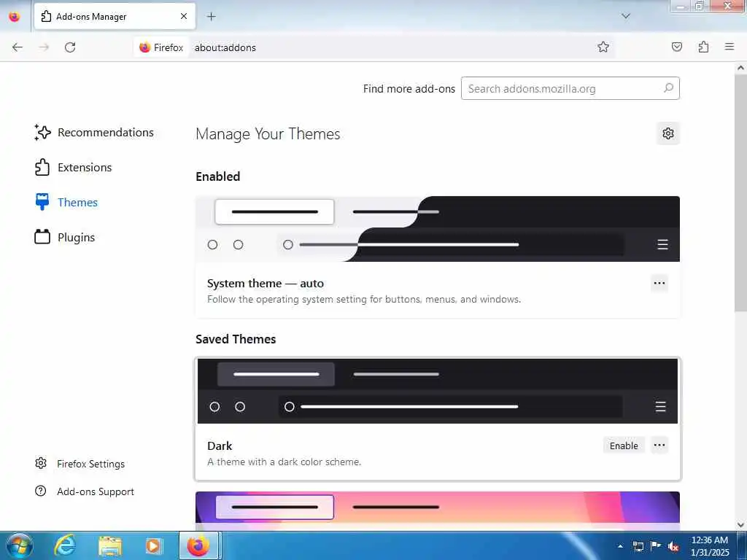The image size is (747, 560).
Task: Click the "Find more add-ons" label
Action: pos(409,88)
